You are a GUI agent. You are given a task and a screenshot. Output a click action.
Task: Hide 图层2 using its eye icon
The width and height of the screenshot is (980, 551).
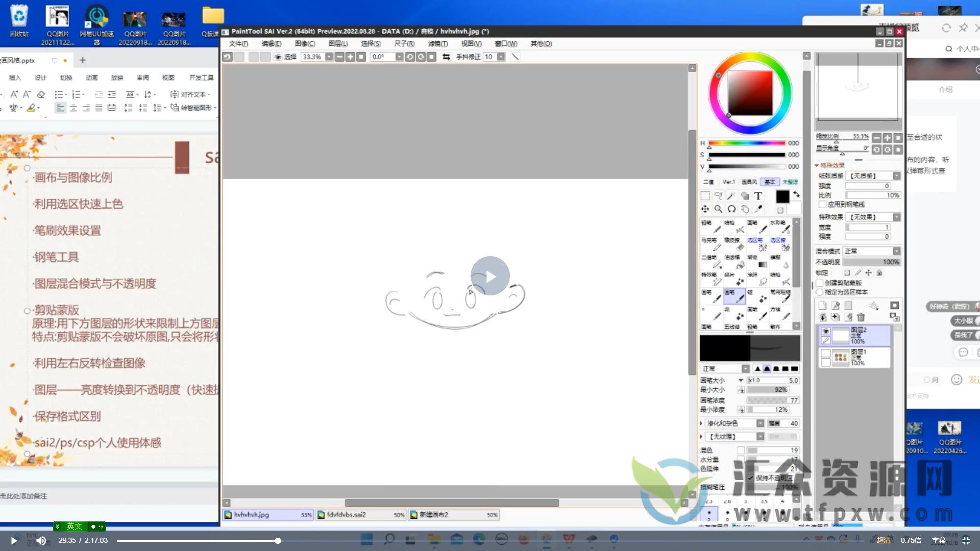point(825,331)
